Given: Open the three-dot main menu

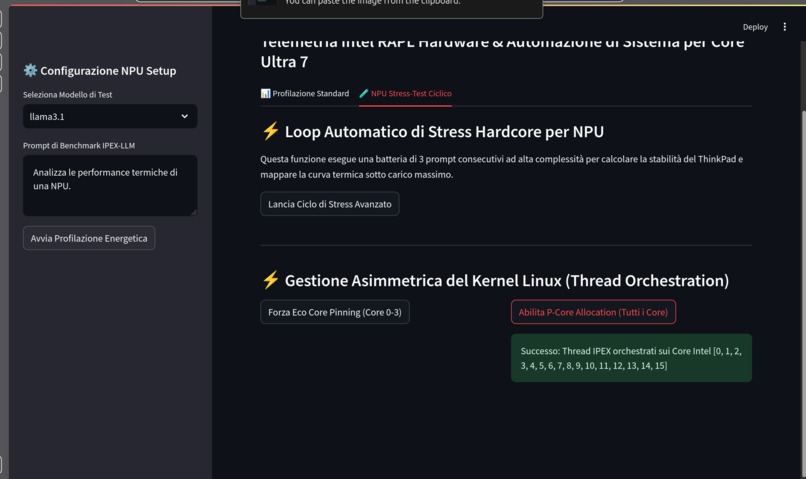Looking at the screenshot, I should pos(784,27).
